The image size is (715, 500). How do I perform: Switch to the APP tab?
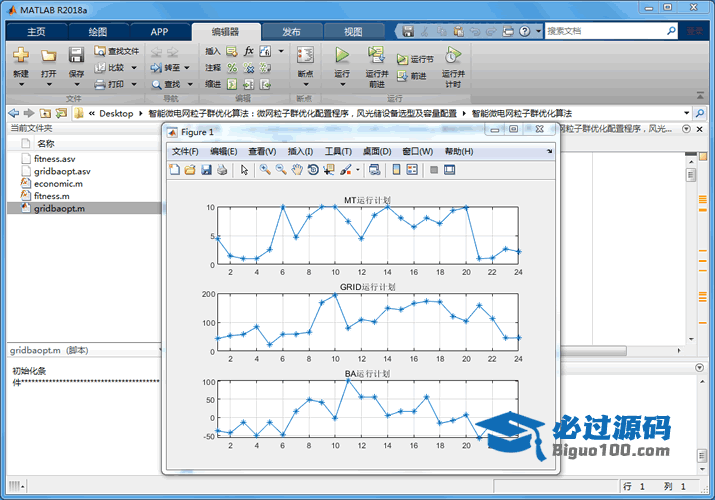click(160, 32)
